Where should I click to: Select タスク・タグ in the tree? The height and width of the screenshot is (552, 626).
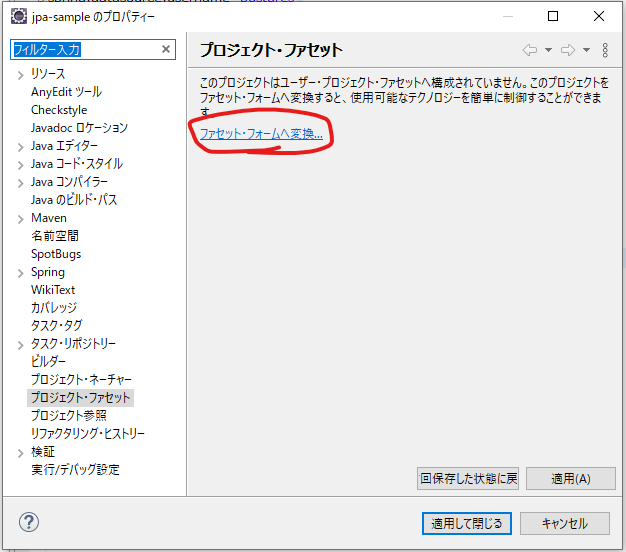[56, 326]
